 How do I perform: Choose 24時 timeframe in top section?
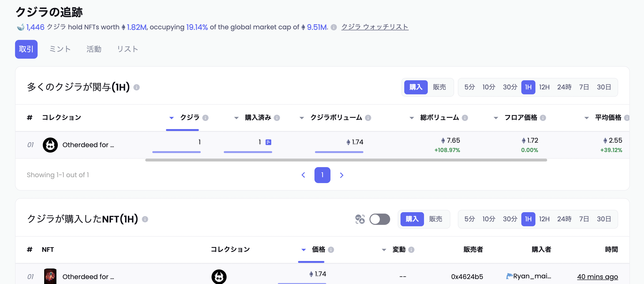point(564,87)
